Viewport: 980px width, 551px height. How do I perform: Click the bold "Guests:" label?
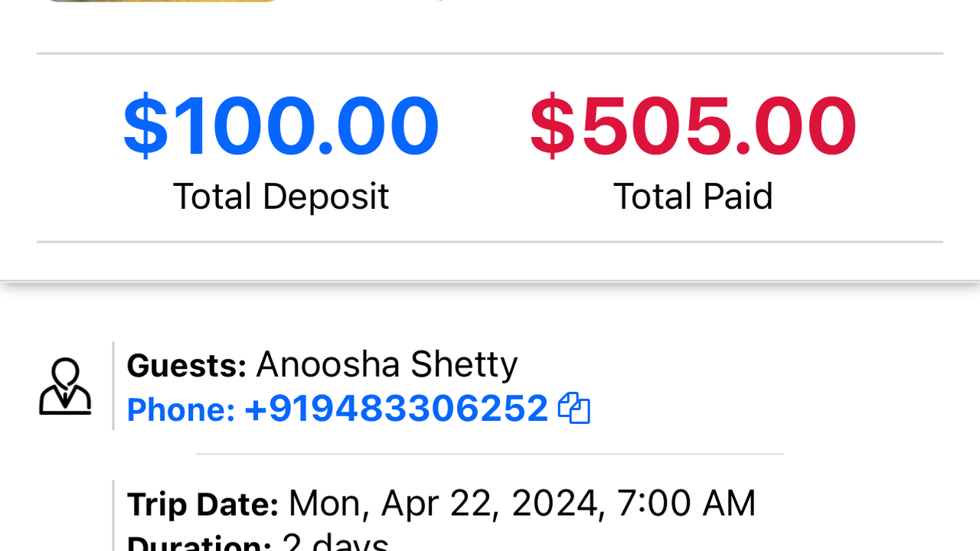click(x=186, y=366)
